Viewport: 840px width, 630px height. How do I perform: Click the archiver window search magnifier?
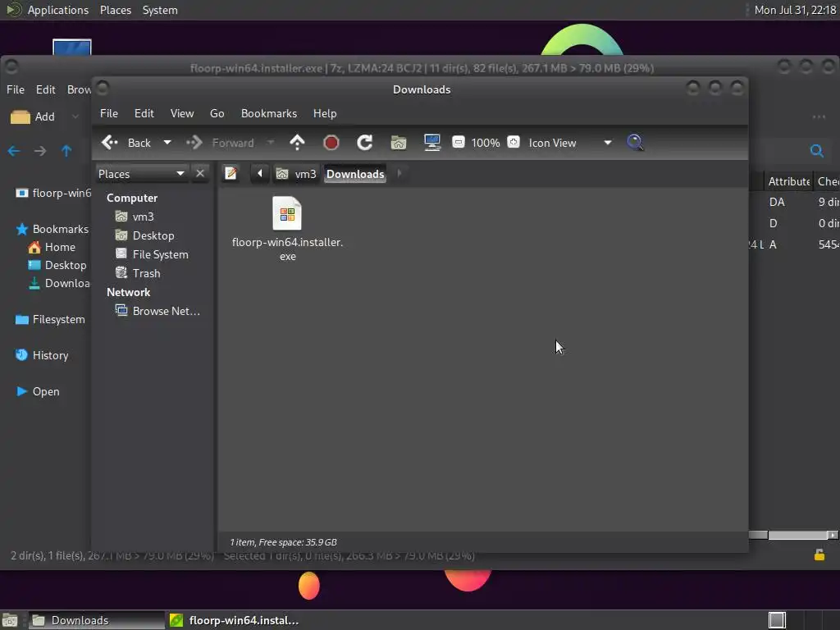click(816, 151)
